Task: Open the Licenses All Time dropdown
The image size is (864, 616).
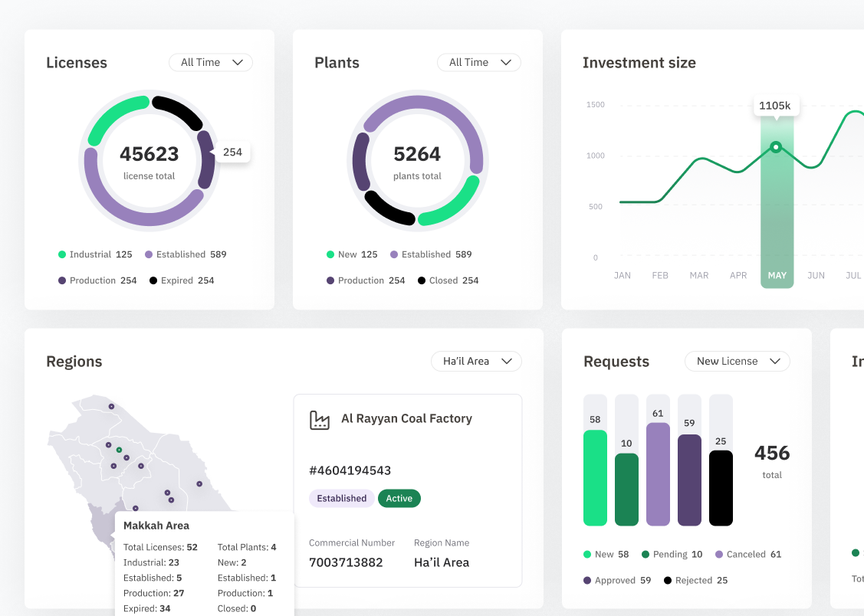Action: coord(211,62)
